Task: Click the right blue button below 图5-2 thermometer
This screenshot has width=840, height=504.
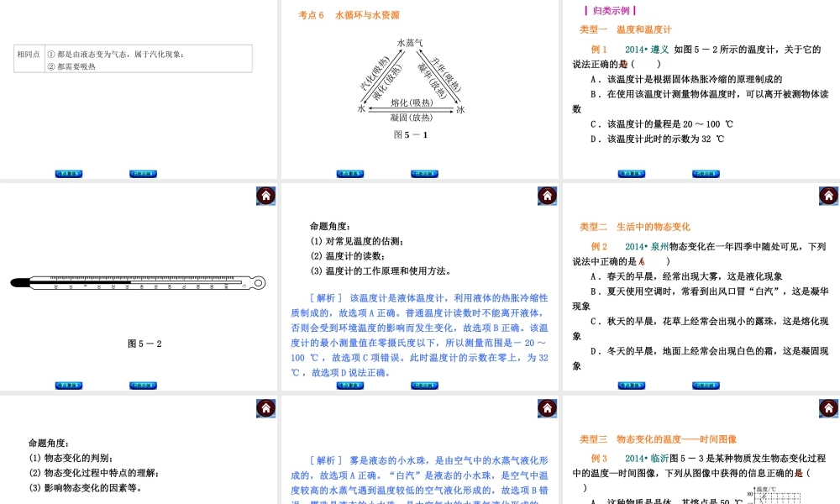Action: click(143, 385)
